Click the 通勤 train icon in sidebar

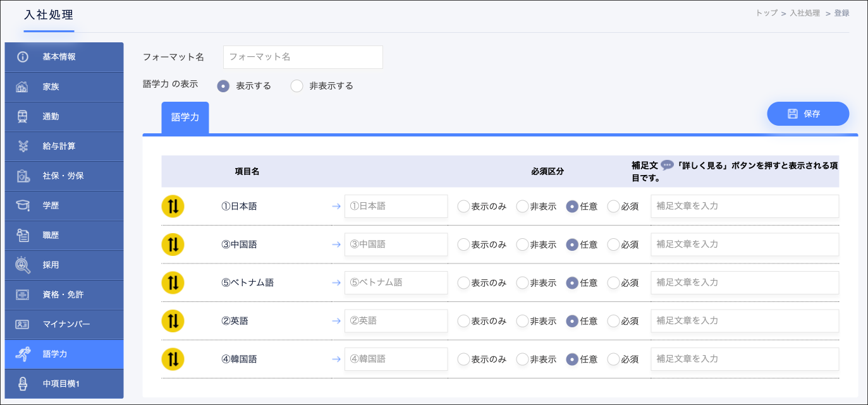click(23, 116)
